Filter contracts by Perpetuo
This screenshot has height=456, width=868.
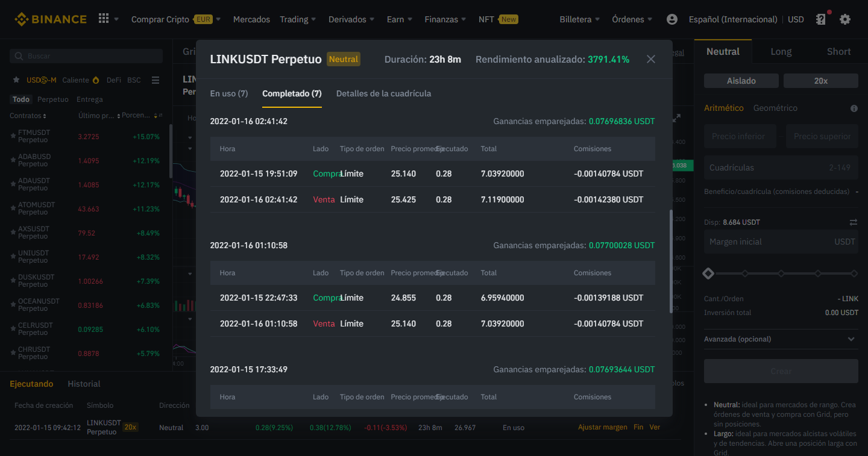click(53, 99)
